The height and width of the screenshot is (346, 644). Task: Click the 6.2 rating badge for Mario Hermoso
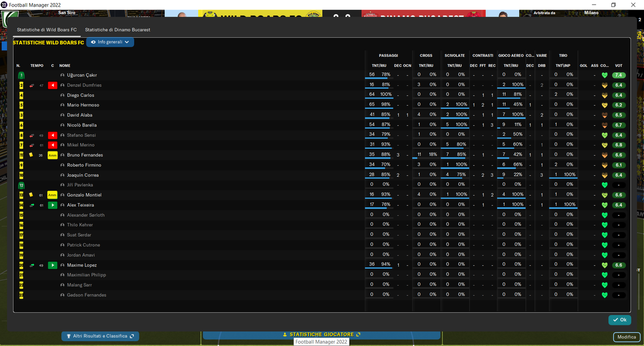(x=619, y=105)
